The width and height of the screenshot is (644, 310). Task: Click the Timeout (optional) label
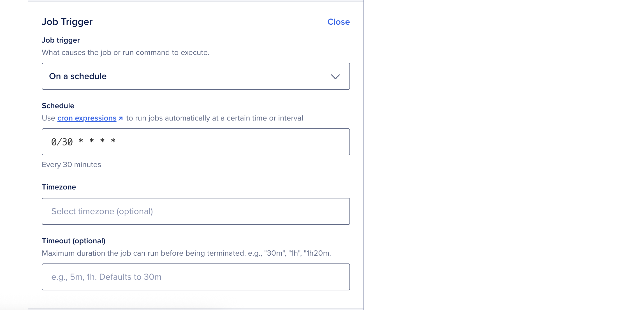click(74, 240)
